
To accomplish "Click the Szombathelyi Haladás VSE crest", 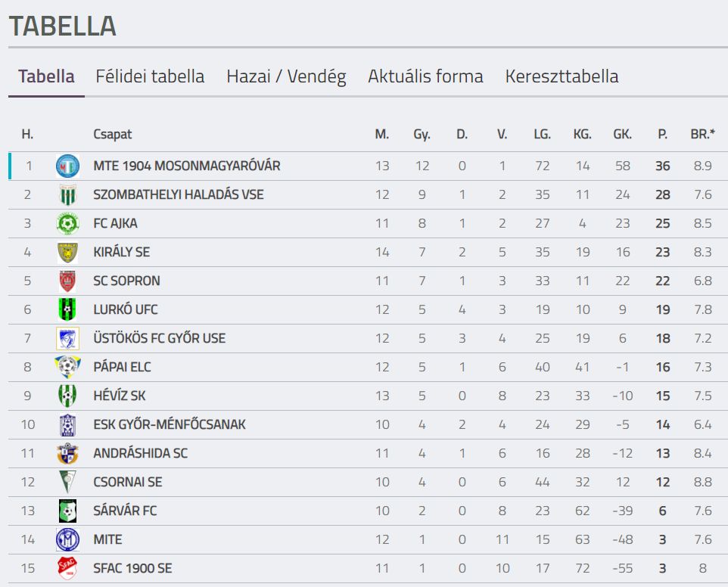I will pyautogui.click(x=68, y=195).
